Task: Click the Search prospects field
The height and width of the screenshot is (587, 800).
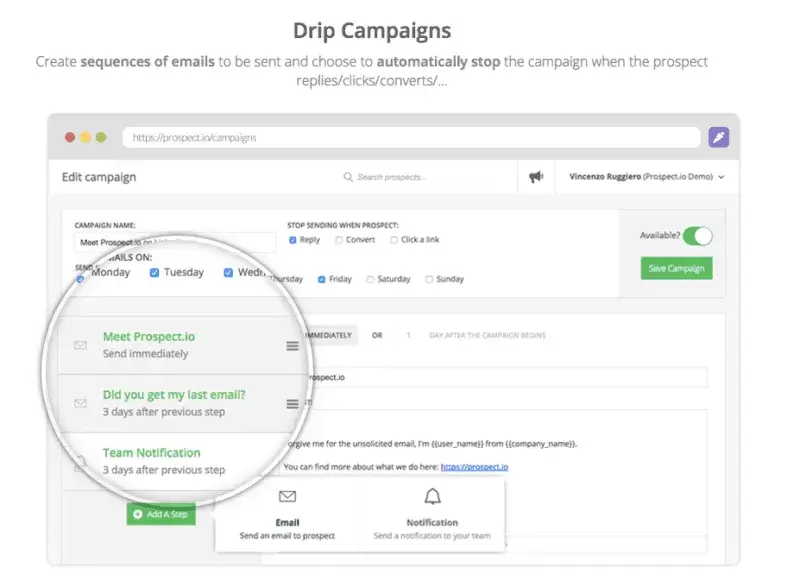Action: coord(391,177)
